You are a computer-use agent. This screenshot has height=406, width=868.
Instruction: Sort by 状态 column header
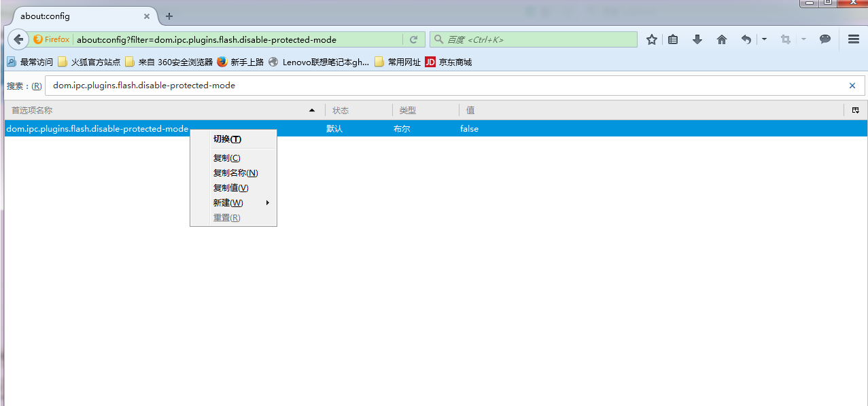tap(358, 110)
